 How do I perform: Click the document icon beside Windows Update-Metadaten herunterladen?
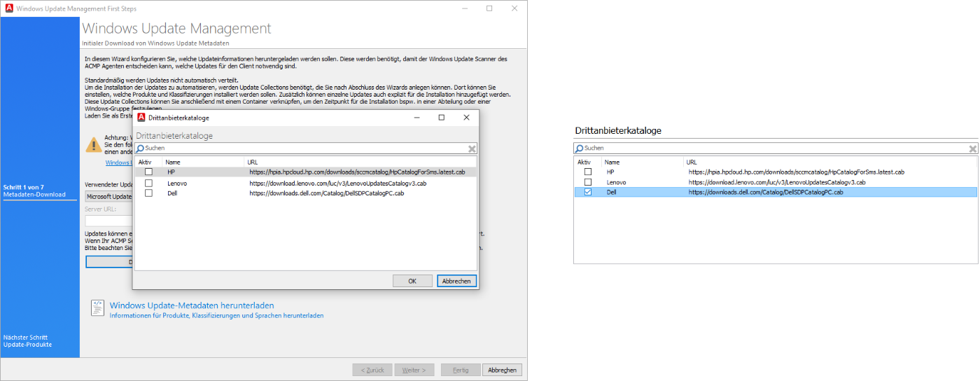98,307
